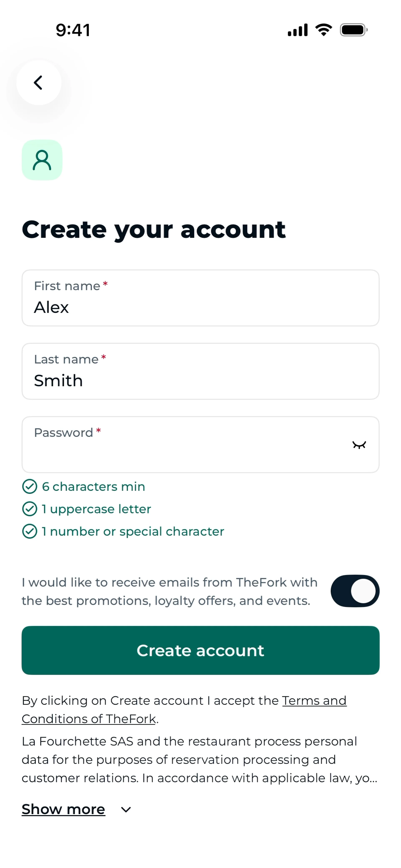Tap the back arrow button
Viewport: 401px width, 868px height.
click(x=38, y=83)
